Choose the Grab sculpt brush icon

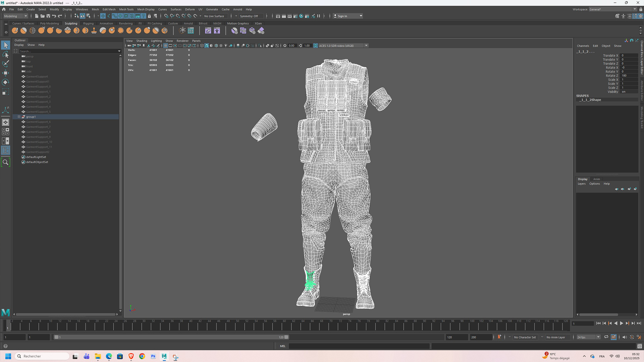(x=41, y=31)
